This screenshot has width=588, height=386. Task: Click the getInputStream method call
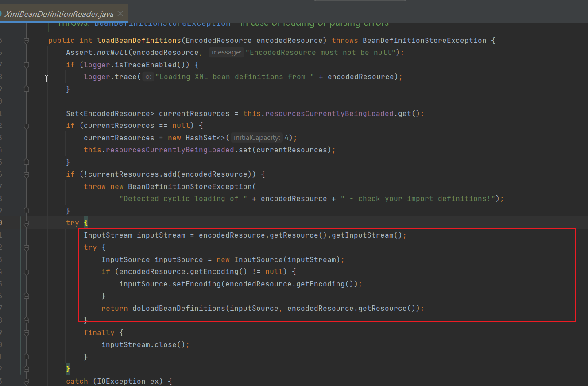[x=363, y=235]
